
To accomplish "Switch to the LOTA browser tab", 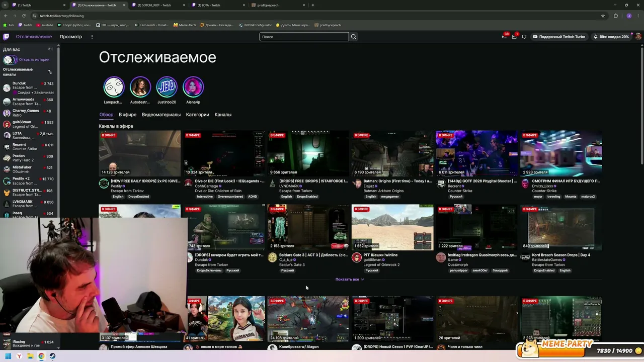I will [219, 5].
